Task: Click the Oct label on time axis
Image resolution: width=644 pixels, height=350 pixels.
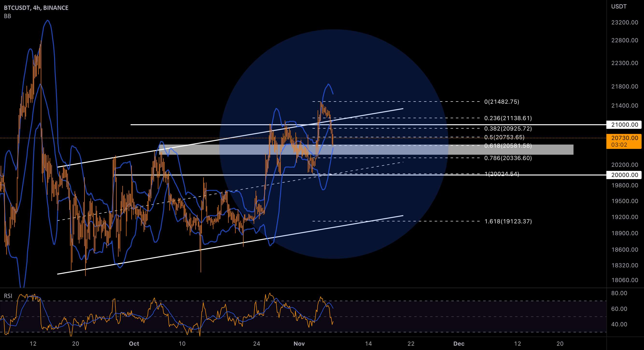Action: coord(134,343)
